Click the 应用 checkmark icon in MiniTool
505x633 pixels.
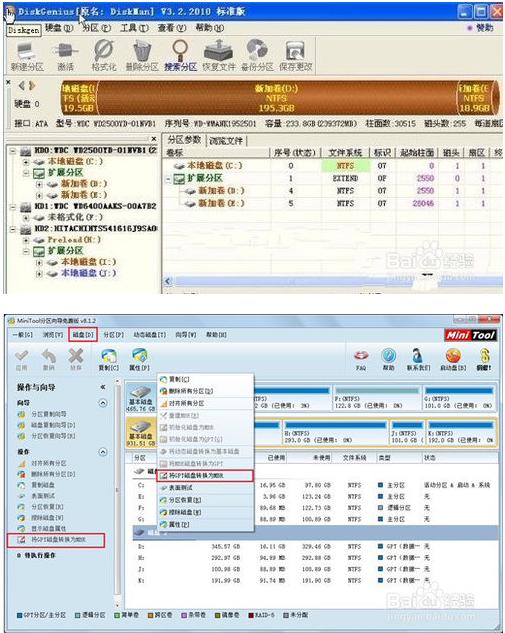point(21,355)
